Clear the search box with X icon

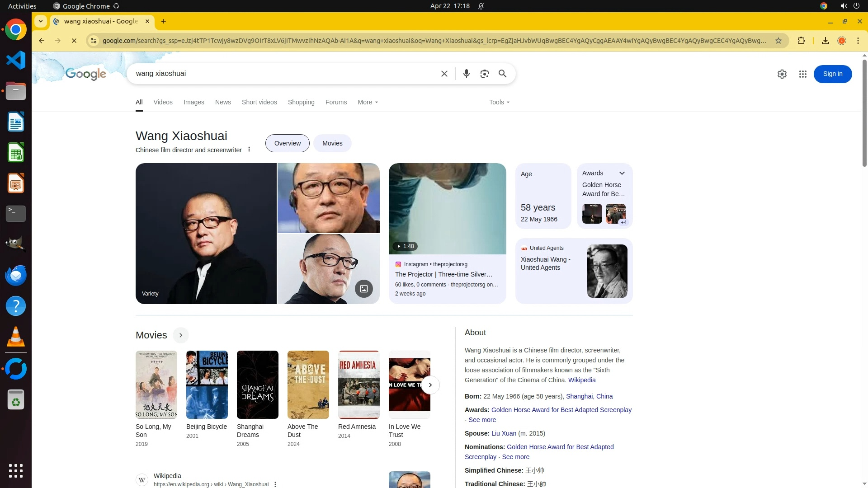pyautogui.click(x=444, y=74)
